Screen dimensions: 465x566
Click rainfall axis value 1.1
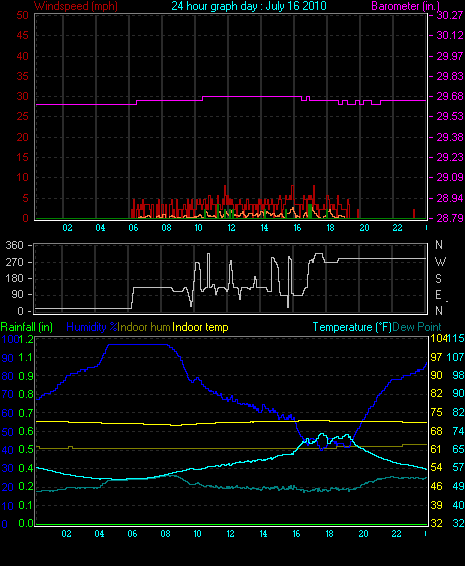pos(26,358)
